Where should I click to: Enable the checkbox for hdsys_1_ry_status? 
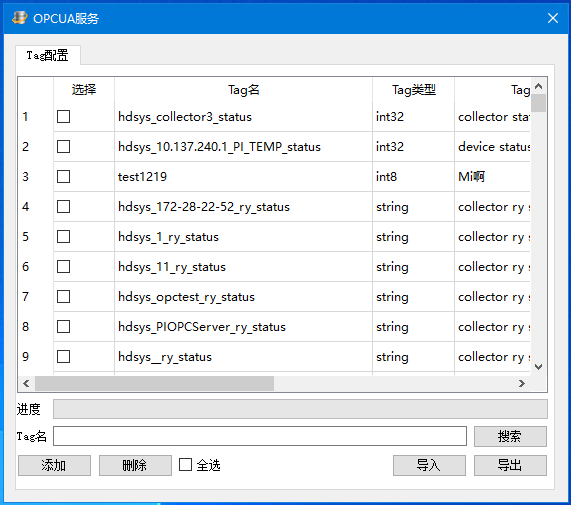coord(63,237)
